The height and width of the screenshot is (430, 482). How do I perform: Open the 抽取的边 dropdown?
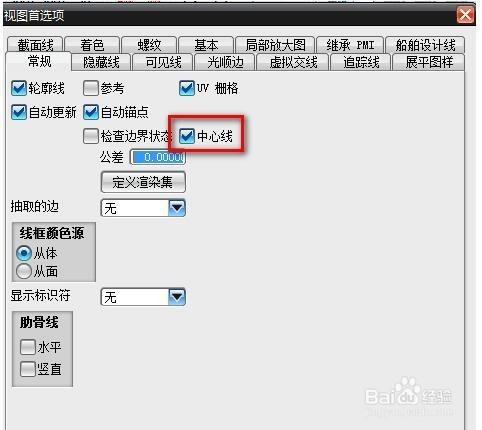click(x=143, y=208)
